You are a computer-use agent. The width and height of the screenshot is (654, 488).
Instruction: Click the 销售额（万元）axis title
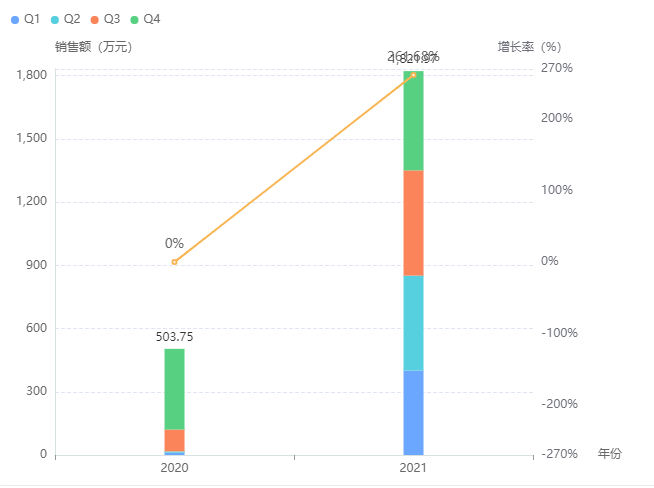(x=94, y=46)
